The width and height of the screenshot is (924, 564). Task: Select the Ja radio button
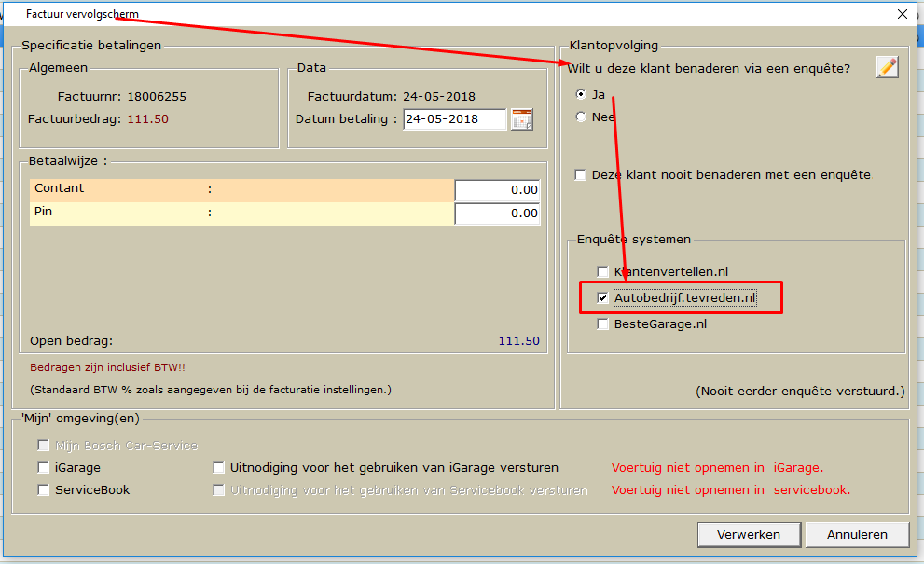coord(582,94)
